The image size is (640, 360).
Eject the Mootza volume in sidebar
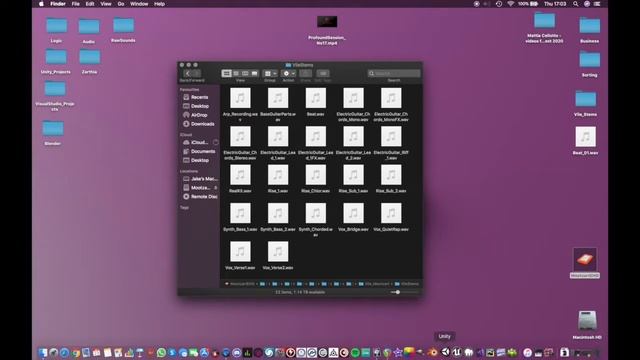click(x=216, y=188)
